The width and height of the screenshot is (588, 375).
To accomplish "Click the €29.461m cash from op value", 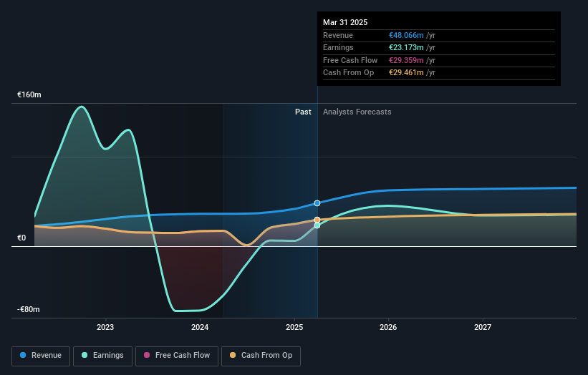I will [x=406, y=73].
